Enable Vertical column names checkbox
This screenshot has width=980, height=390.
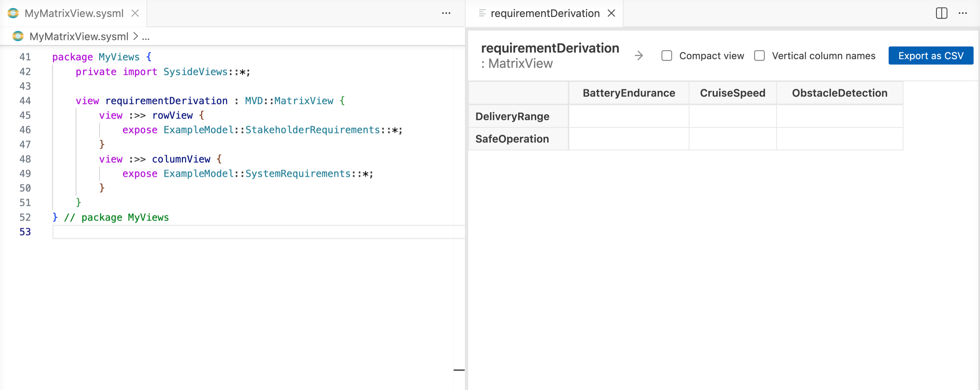point(760,56)
